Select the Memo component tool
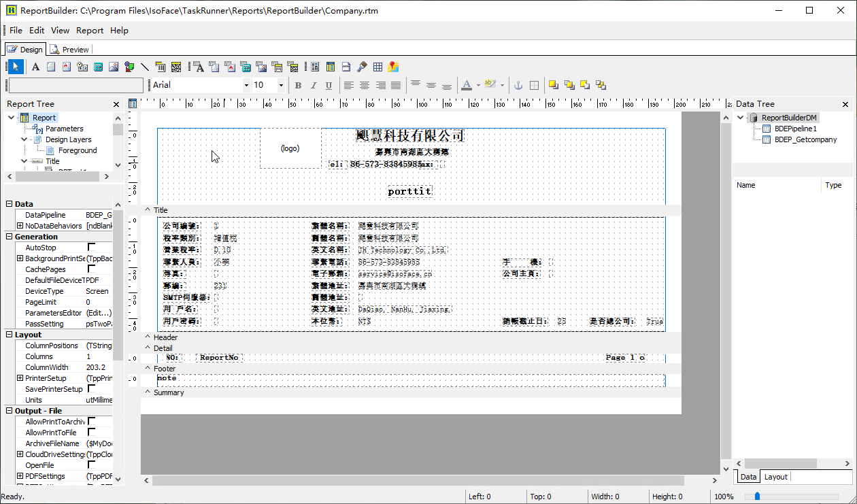This screenshot has height=504, width=857. click(x=51, y=67)
